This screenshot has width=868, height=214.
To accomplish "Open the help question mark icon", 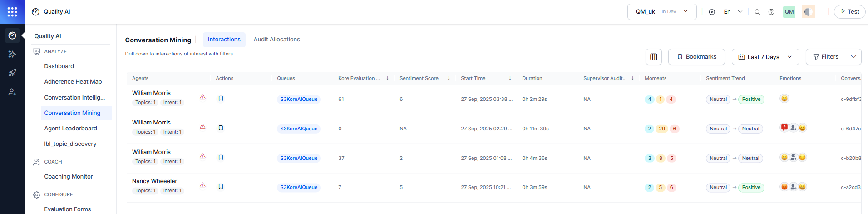I will click(x=771, y=12).
